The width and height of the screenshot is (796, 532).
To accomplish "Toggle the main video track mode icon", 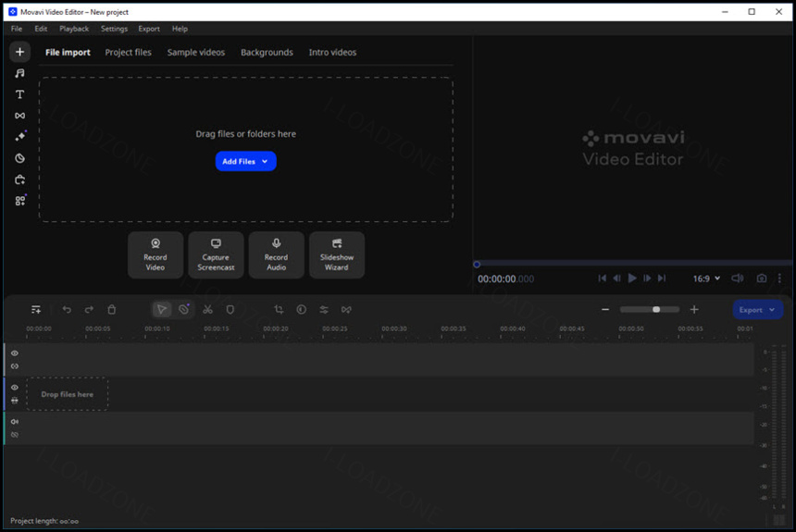I will point(15,401).
